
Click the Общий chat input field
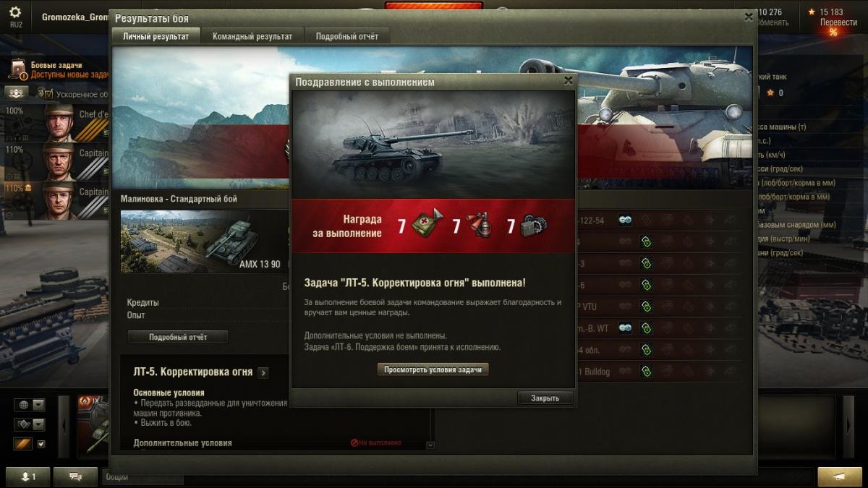tap(144, 477)
